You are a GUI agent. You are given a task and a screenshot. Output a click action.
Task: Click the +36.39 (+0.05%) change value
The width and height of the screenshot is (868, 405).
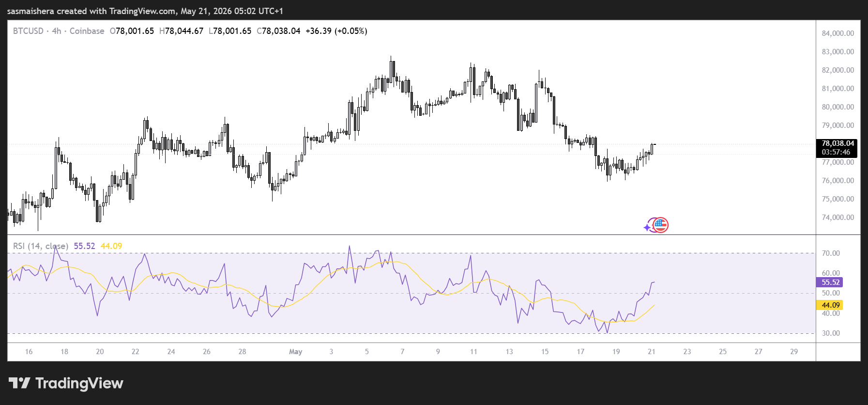[x=336, y=31]
